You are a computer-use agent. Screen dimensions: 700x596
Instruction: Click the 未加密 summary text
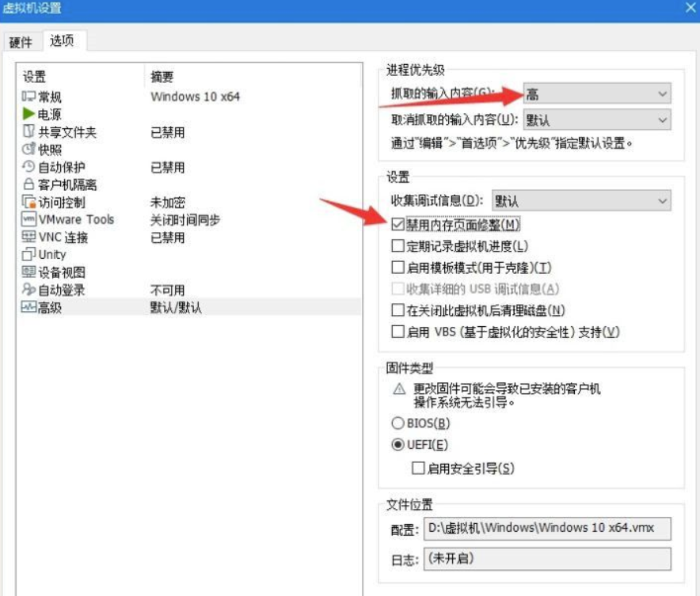pos(167,202)
